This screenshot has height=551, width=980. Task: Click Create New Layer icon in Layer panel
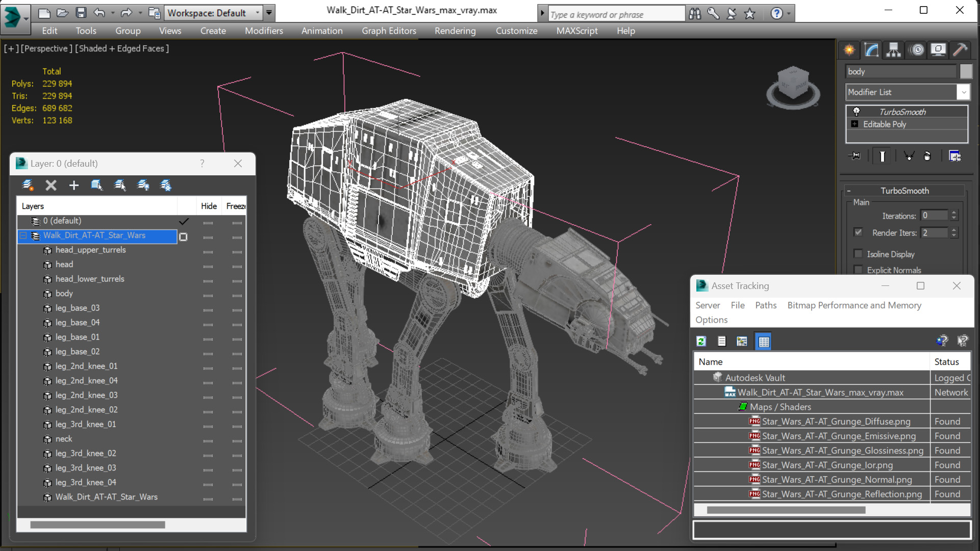coord(28,185)
